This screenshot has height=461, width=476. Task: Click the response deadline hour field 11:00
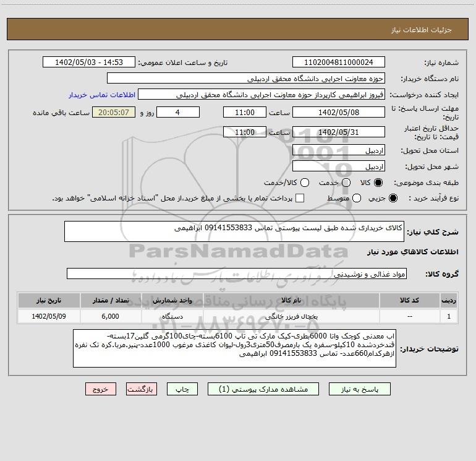(245, 112)
